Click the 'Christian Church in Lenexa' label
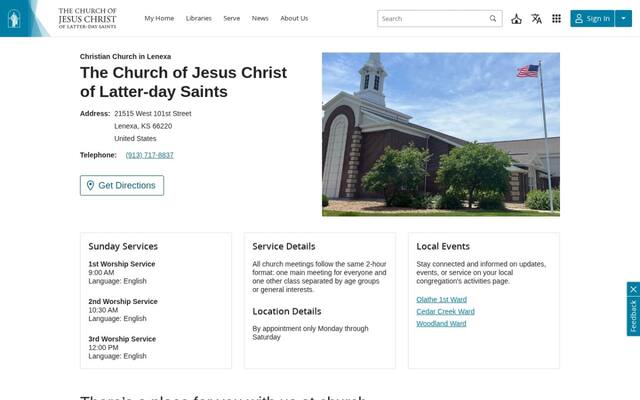640x400 pixels. point(125,56)
